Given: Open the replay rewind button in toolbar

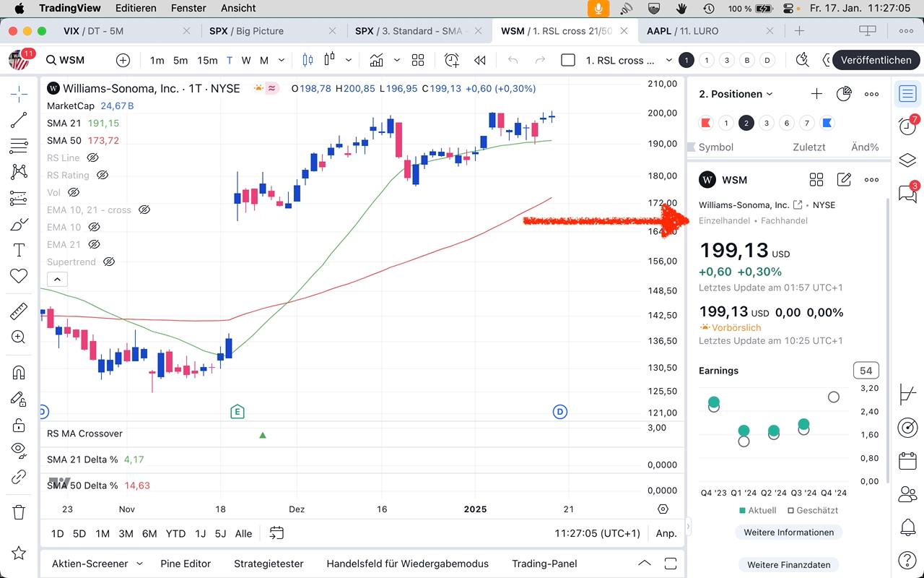Looking at the screenshot, I should click(x=479, y=60).
